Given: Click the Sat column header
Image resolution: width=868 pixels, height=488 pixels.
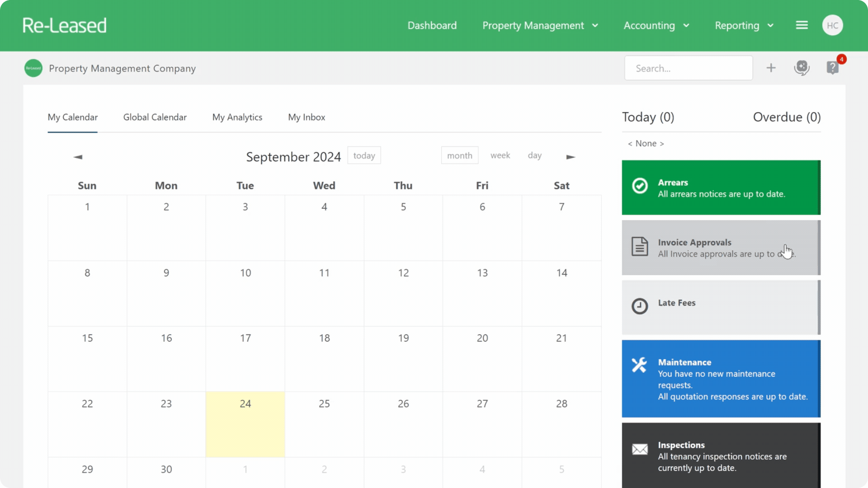Looking at the screenshot, I should (561, 186).
